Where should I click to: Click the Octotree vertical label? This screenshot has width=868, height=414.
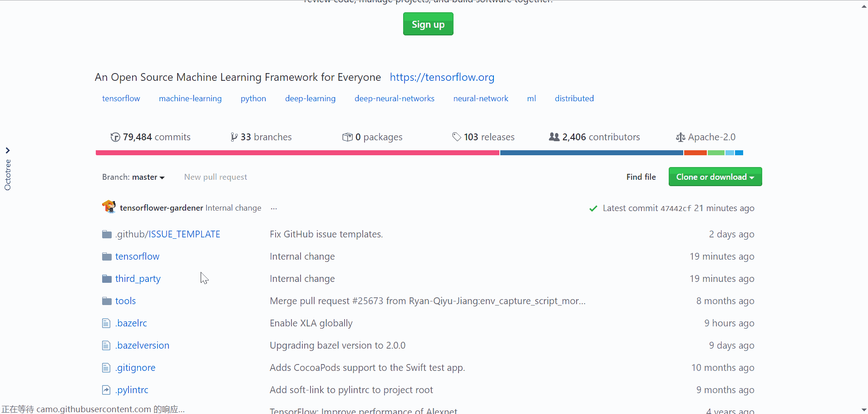8,175
